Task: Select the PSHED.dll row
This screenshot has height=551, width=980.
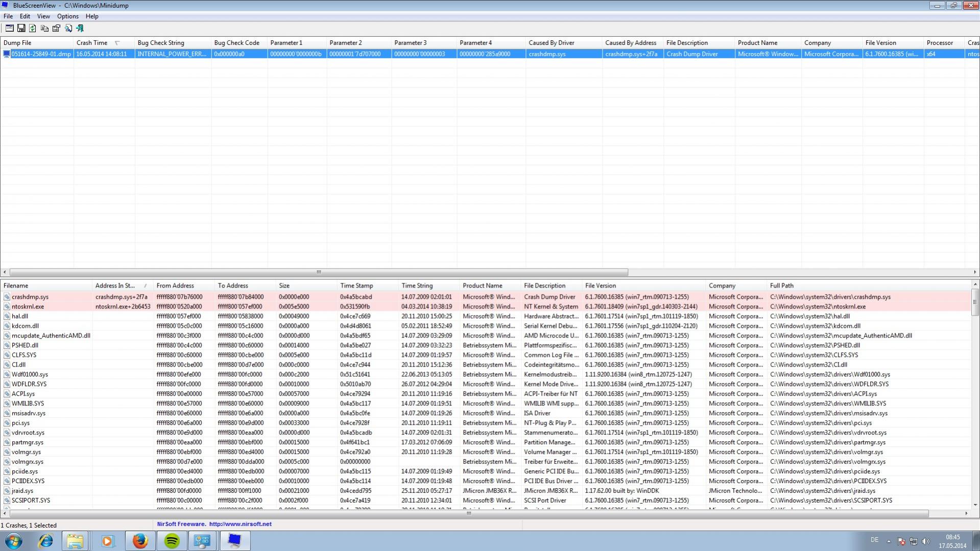Action: (486, 345)
